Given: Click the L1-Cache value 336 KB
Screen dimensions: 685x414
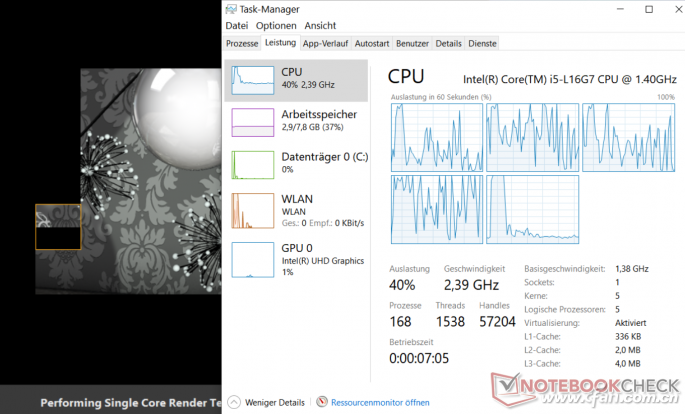Looking at the screenshot, I should tap(628, 337).
